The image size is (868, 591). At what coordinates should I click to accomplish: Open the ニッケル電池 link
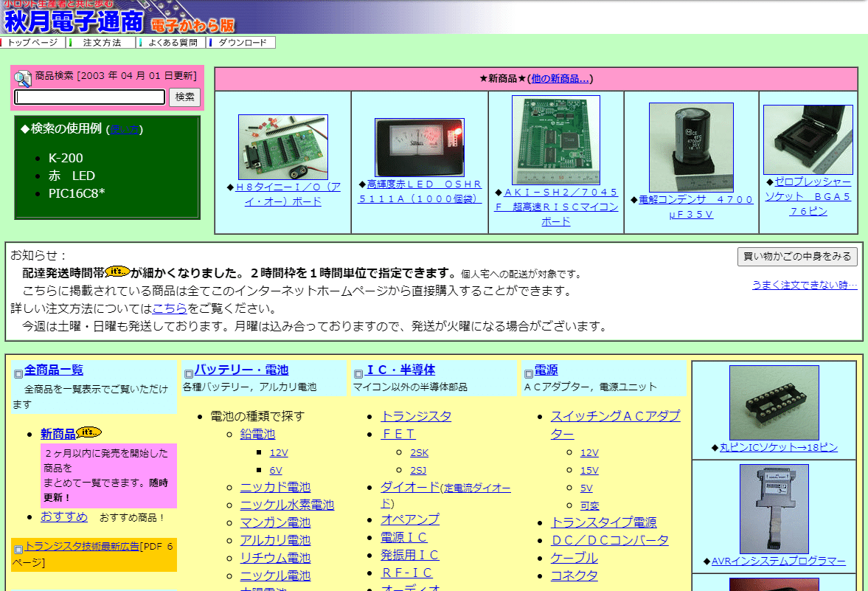275,576
